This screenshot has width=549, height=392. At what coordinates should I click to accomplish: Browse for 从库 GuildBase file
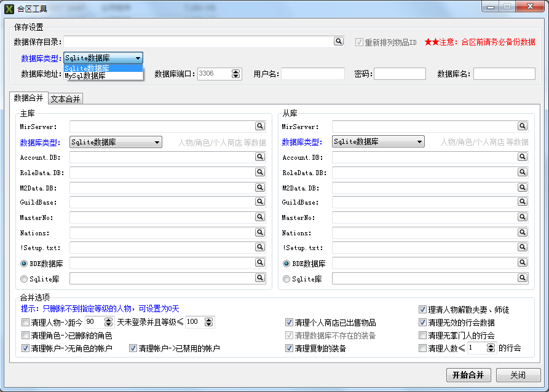click(x=522, y=202)
